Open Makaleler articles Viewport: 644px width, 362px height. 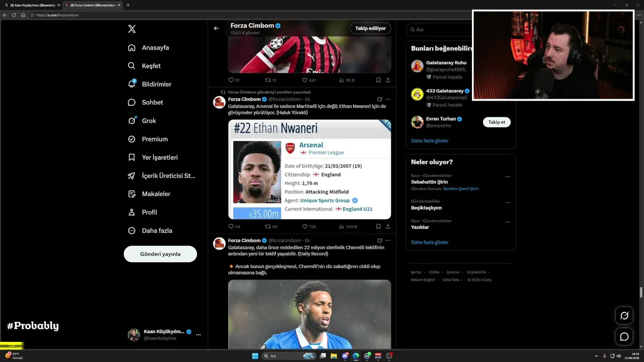[149, 194]
